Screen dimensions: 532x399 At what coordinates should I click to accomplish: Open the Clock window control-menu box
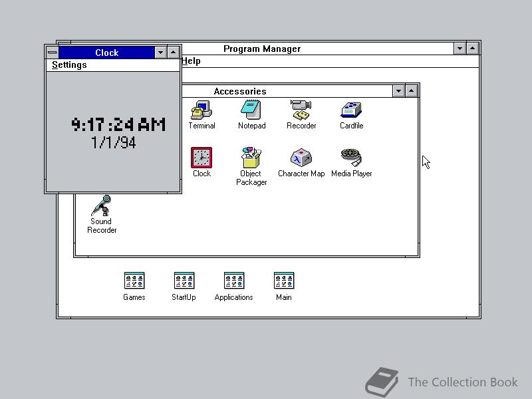53,53
